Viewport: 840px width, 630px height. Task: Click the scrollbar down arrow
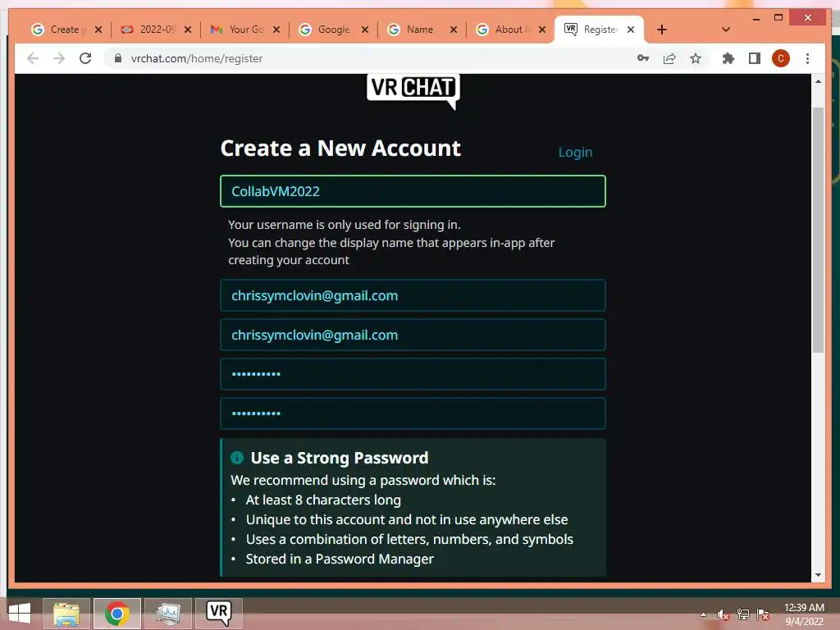[x=818, y=575]
